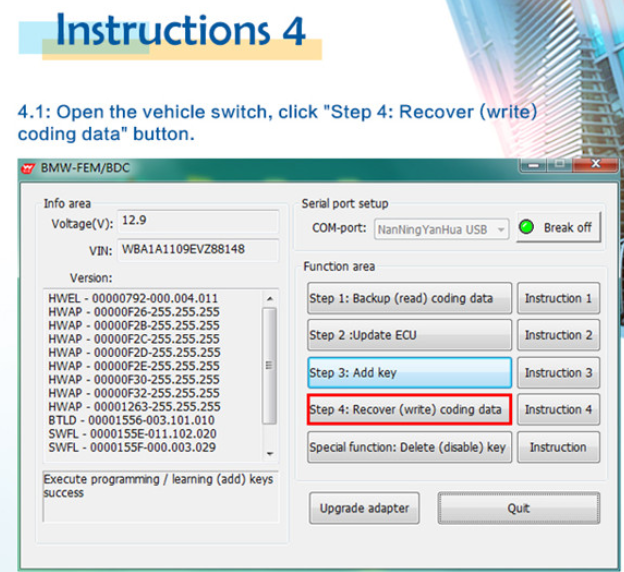Click the Break off button
Viewport: 624px width, 572px height.
559,227
